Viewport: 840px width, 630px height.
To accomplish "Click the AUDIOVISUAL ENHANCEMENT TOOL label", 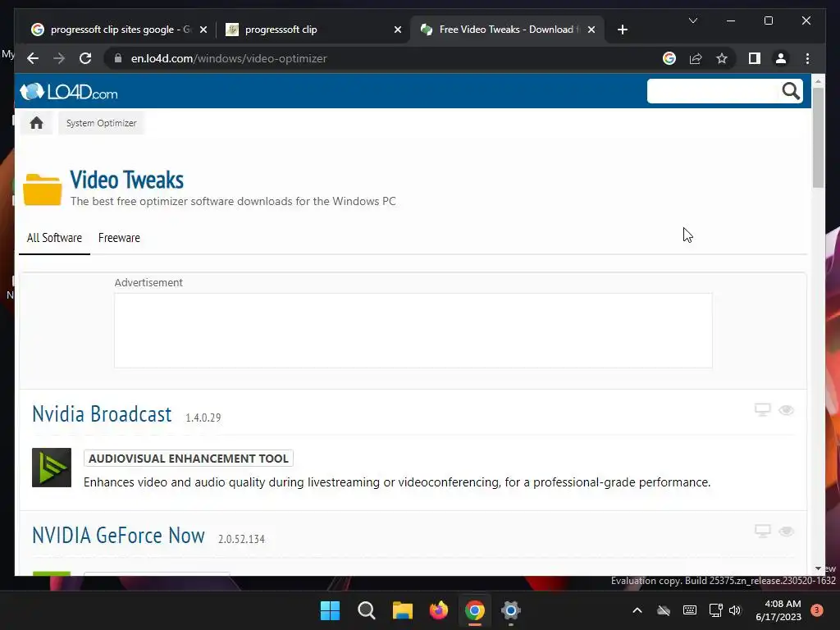I will click(x=189, y=459).
